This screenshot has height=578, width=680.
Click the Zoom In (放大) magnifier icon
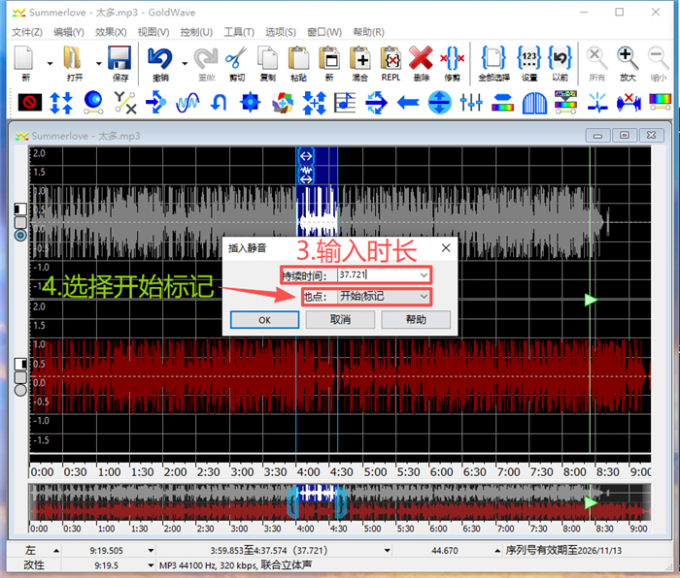[628, 61]
